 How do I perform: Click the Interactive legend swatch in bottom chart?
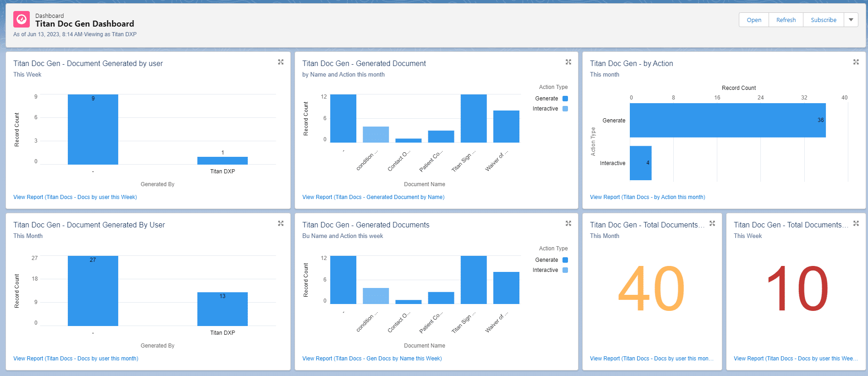click(565, 270)
